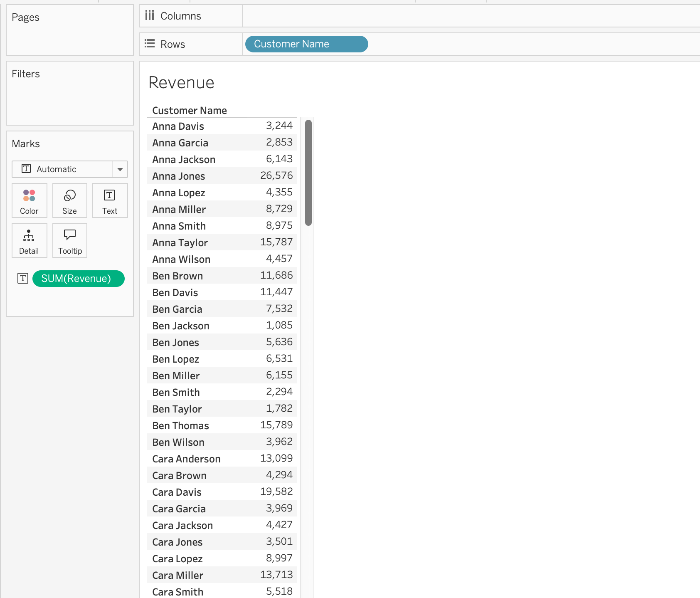Screen dimensions: 700x598
Task: Select the Ben Thomas row label
Action: point(180,426)
